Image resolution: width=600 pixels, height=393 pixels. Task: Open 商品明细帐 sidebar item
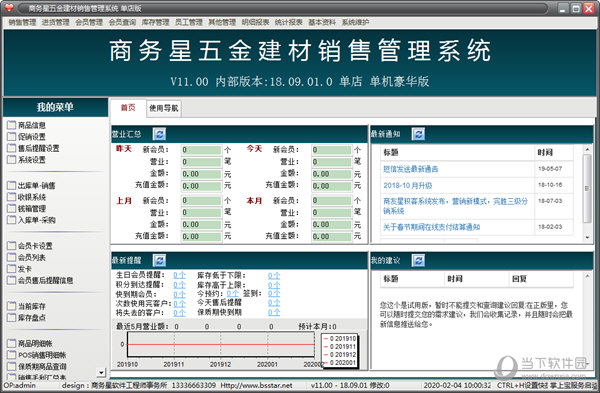pyautogui.click(x=30, y=344)
